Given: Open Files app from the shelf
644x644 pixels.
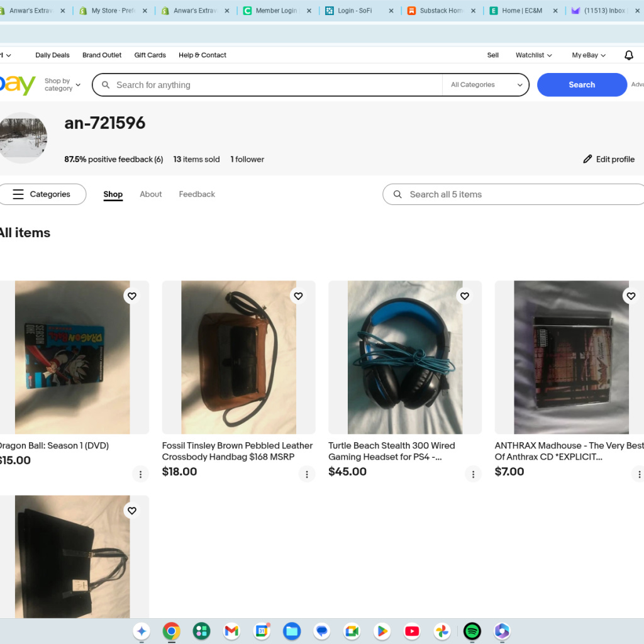Looking at the screenshot, I should (x=292, y=631).
